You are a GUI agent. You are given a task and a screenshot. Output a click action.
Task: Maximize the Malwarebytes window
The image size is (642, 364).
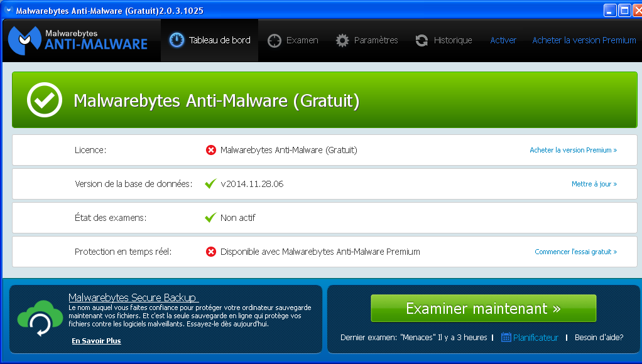coord(624,10)
